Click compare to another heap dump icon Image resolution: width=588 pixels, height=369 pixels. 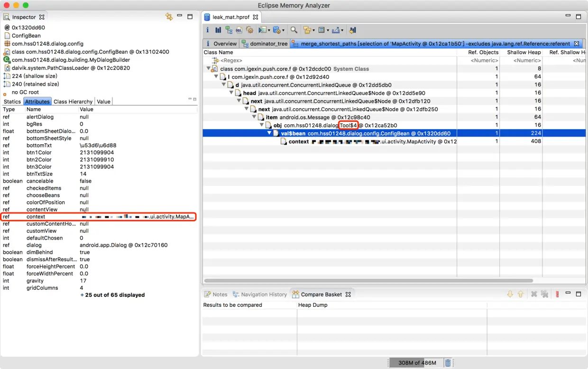(352, 30)
